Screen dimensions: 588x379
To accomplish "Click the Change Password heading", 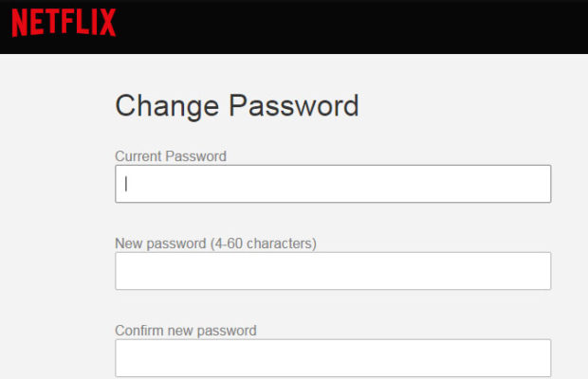I will point(237,105).
